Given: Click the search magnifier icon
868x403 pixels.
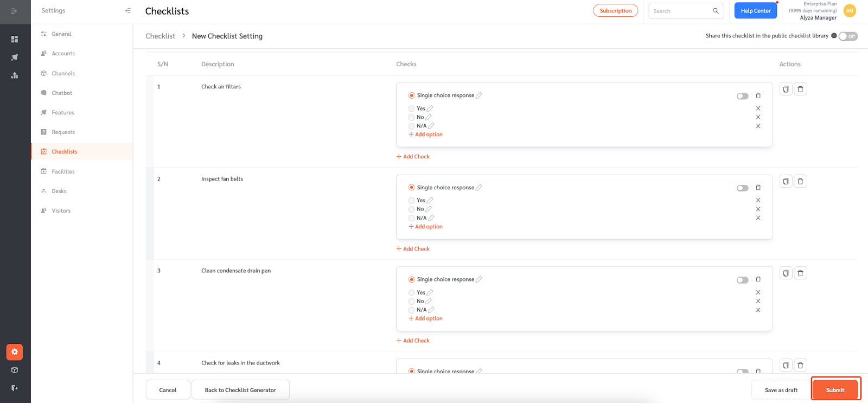Looking at the screenshot, I should [716, 11].
